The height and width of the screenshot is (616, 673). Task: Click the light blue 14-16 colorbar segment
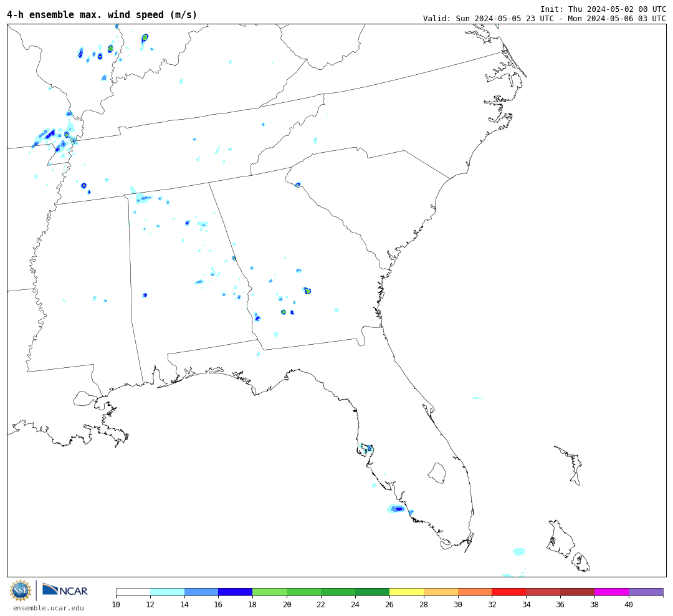[201, 592]
